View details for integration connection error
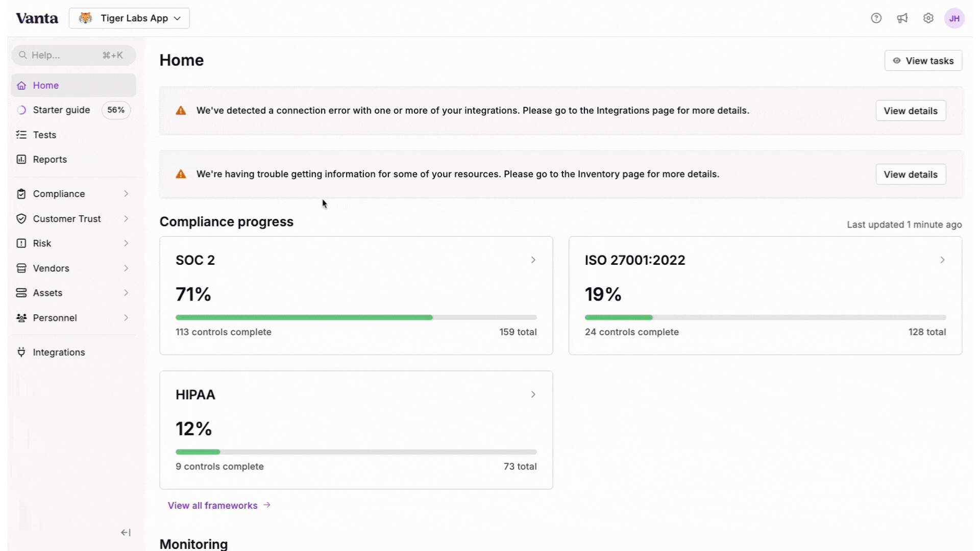The height and width of the screenshot is (551, 980). [x=911, y=111]
